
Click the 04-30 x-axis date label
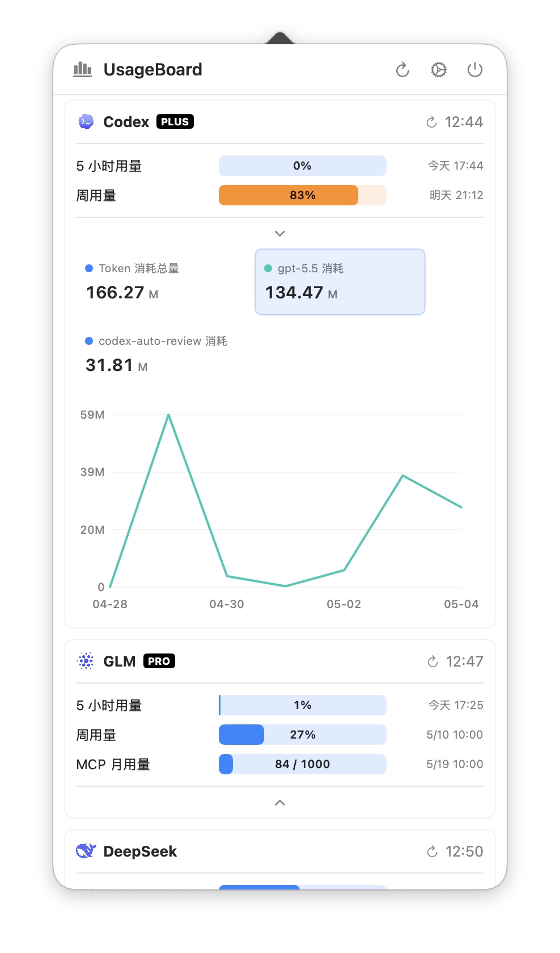tap(227, 604)
